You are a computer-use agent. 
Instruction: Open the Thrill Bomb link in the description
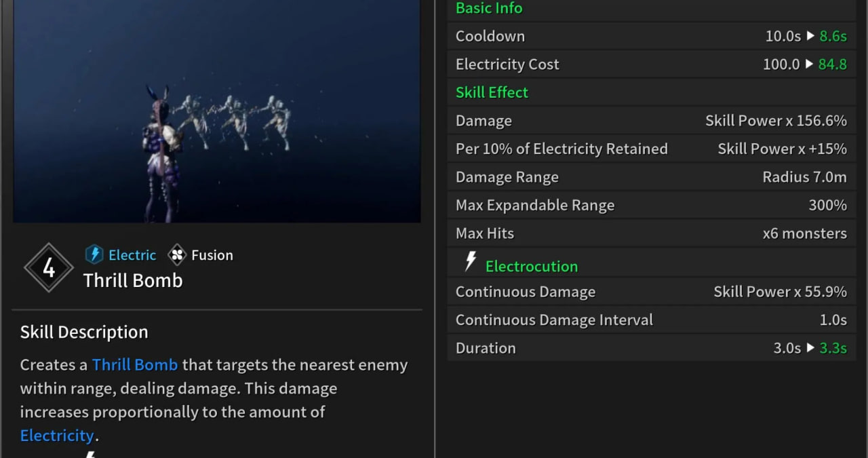[x=134, y=365]
